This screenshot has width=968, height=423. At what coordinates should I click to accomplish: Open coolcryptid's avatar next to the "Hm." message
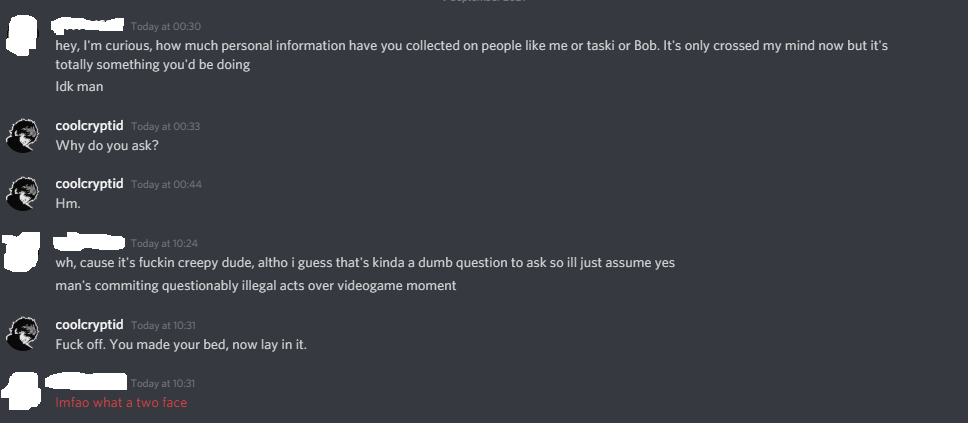pyautogui.click(x=22, y=193)
